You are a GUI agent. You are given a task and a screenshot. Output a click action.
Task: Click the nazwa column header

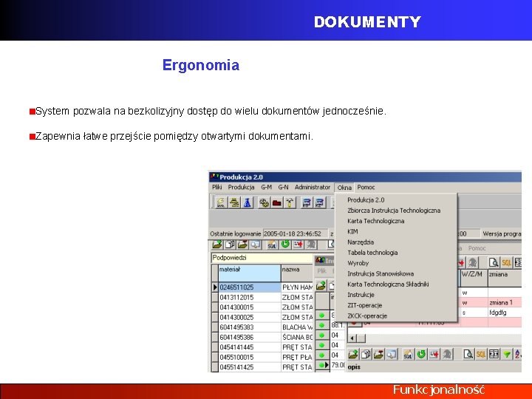click(297, 273)
